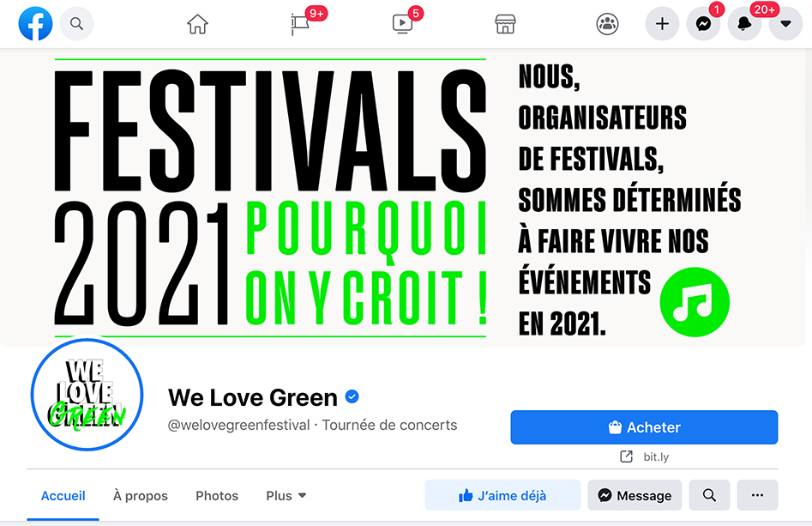
Task: Go to the Home feed icon
Action: coord(197,24)
